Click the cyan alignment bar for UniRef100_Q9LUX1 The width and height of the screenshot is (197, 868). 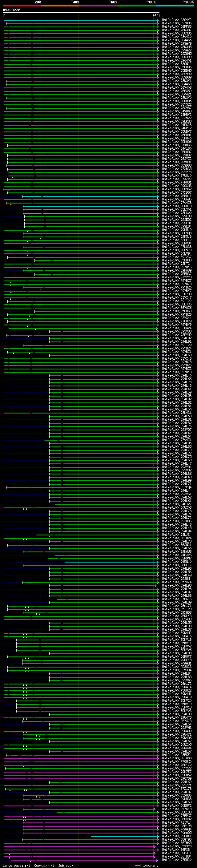coord(125,836)
